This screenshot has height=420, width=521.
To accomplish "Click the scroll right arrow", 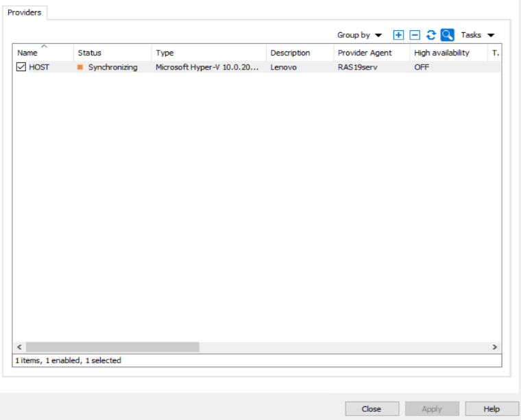I will point(495,347).
